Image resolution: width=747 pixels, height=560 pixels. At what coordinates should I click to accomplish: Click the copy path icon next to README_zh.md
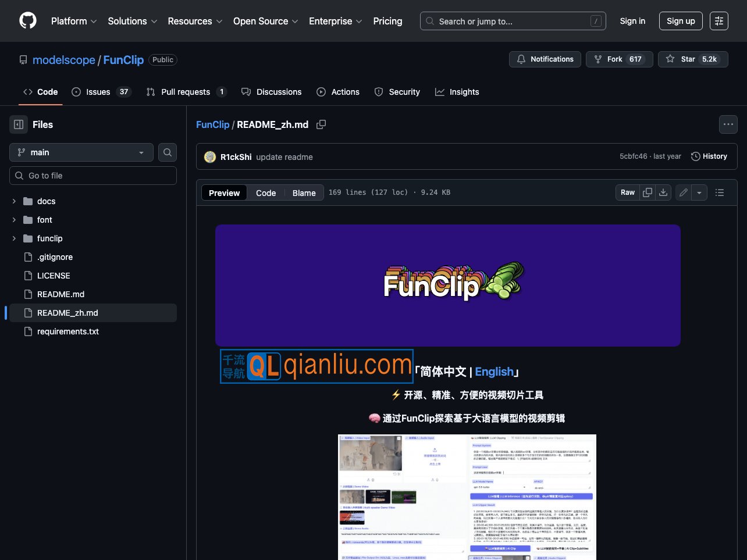[321, 124]
